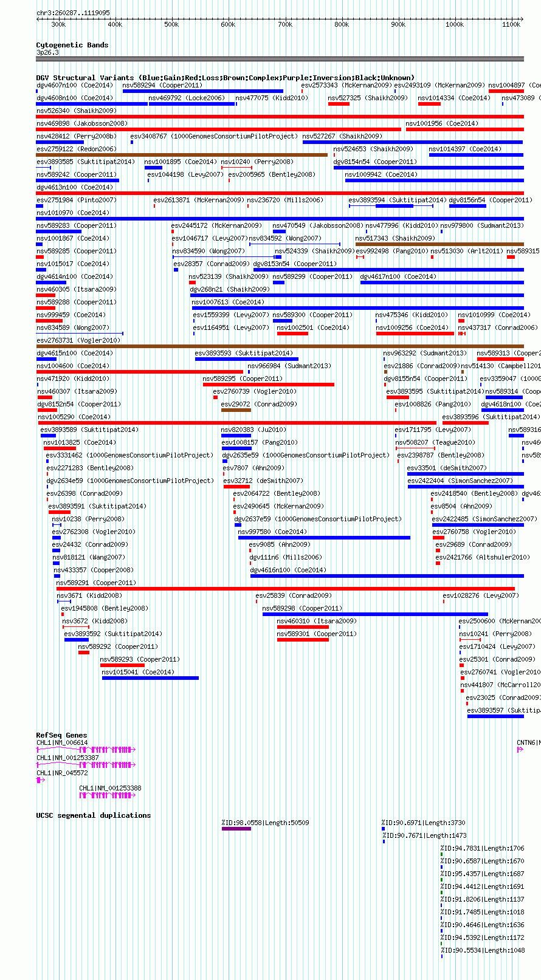This screenshot has width=541, height=980.
Task: Click the esv2500600 variant label
Action: [498, 621]
